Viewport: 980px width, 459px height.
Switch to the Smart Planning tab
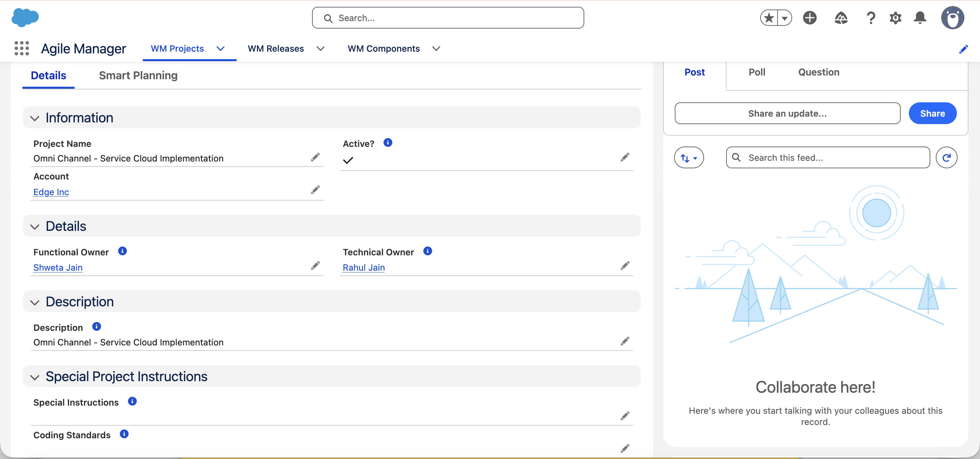pos(138,75)
